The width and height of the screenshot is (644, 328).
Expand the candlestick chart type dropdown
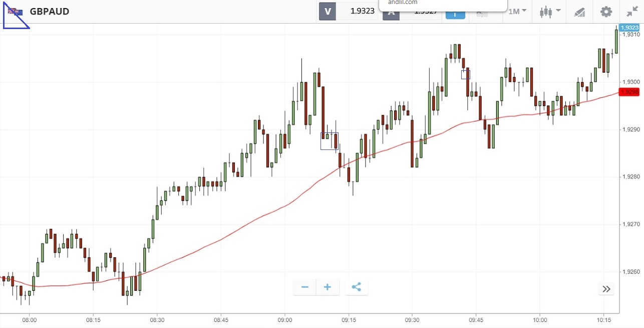pyautogui.click(x=550, y=11)
